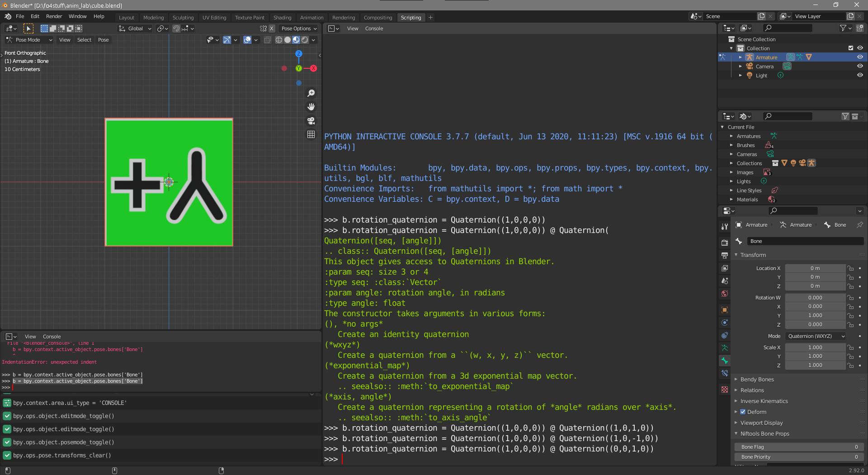868x475 pixels.
Task: Open the Pose menu in viewport header
Action: coord(104,40)
